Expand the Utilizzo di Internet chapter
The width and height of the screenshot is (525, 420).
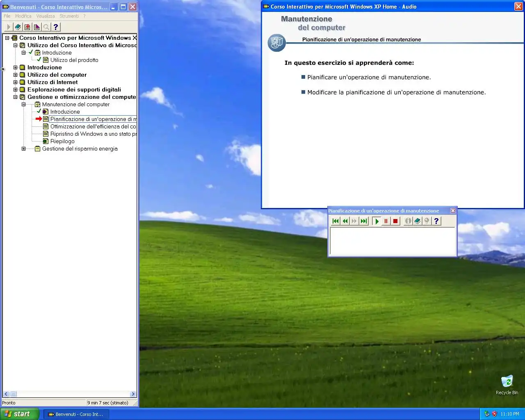coord(15,82)
